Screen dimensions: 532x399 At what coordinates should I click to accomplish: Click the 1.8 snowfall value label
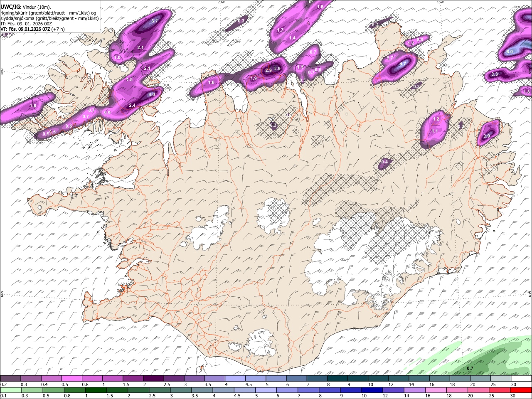[527, 92]
